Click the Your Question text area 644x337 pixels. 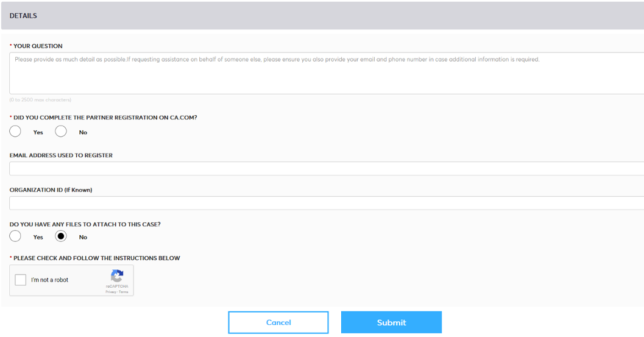[x=327, y=73]
